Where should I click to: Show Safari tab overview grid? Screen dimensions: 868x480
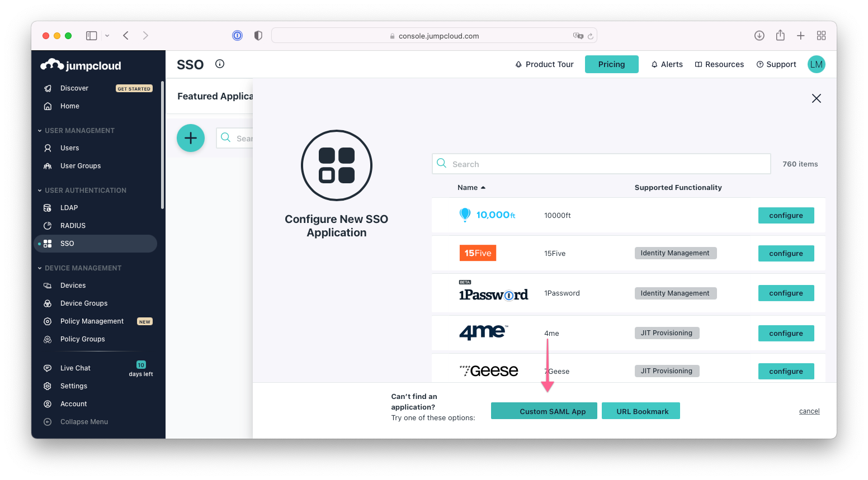tap(821, 36)
